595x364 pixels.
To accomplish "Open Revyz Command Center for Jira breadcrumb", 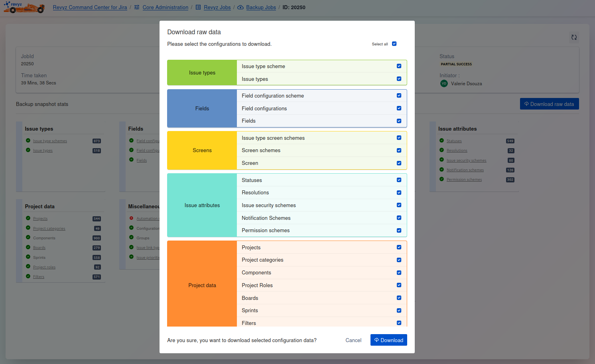I will click(90, 8).
